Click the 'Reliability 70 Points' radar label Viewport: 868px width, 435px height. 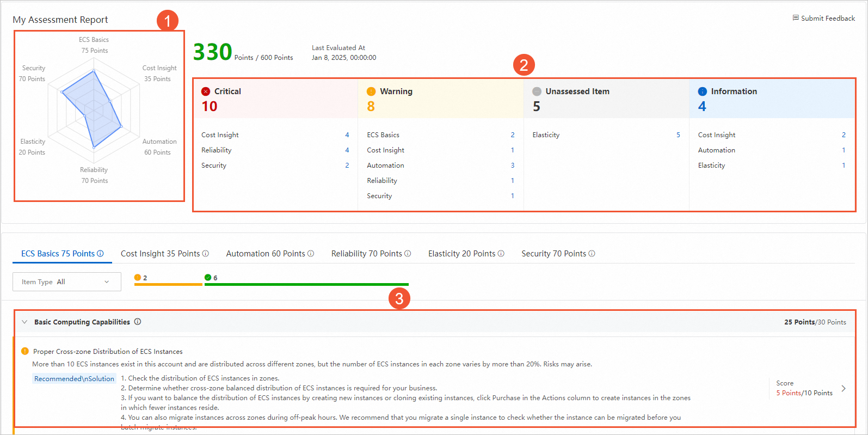coord(94,175)
